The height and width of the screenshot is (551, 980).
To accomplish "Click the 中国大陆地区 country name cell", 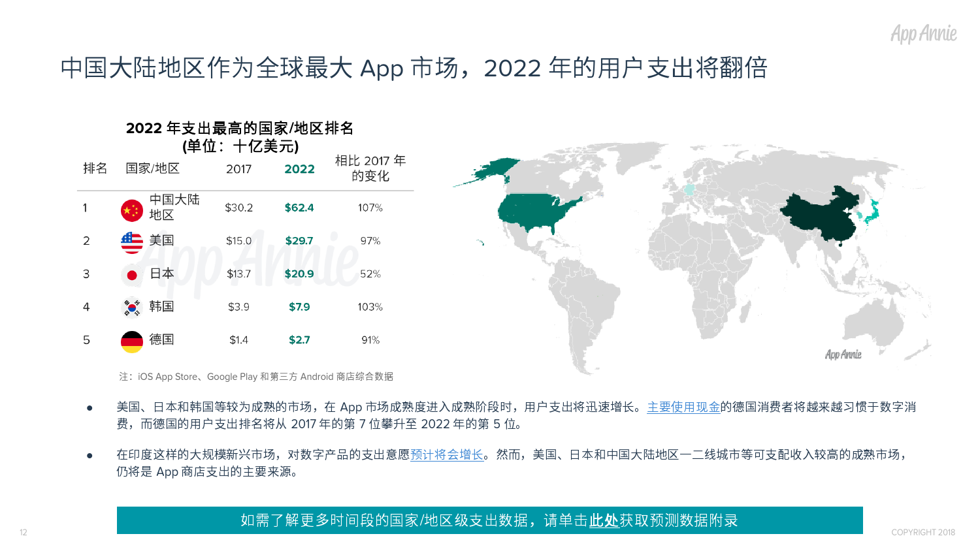I will pyautogui.click(x=174, y=207).
